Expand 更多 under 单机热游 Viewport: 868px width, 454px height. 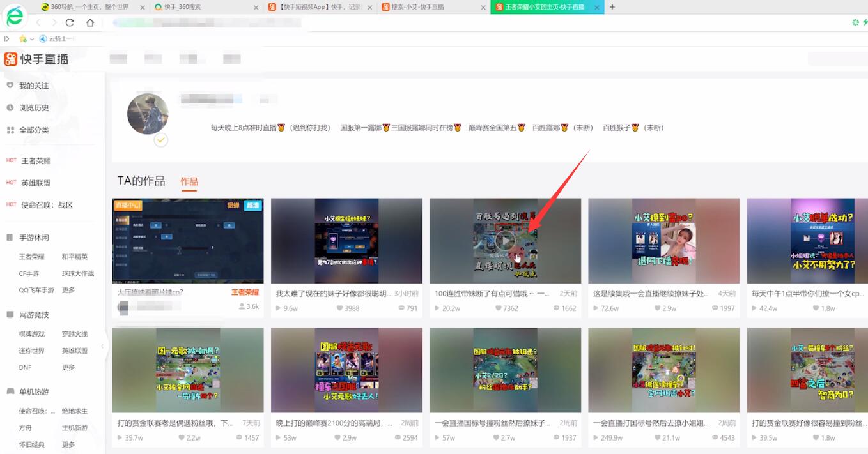pyautogui.click(x=68, y=444)
